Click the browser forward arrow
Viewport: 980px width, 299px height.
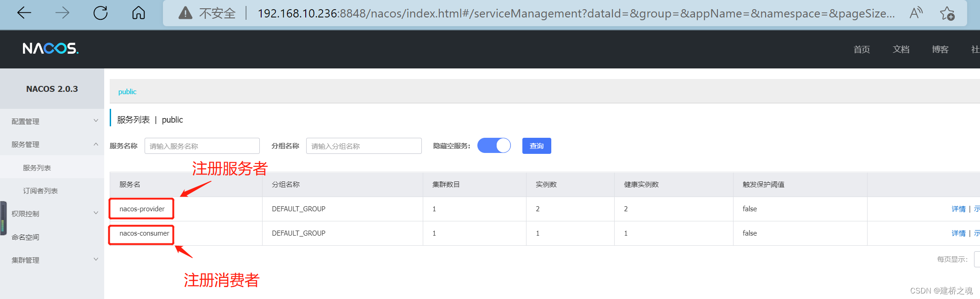coord(62,13)
